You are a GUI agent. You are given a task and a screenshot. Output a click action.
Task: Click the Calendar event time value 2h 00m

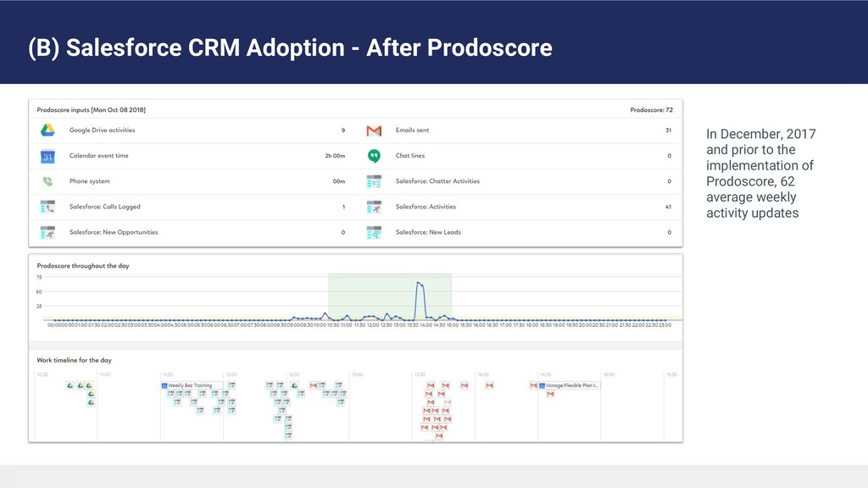tap(335, 156)
